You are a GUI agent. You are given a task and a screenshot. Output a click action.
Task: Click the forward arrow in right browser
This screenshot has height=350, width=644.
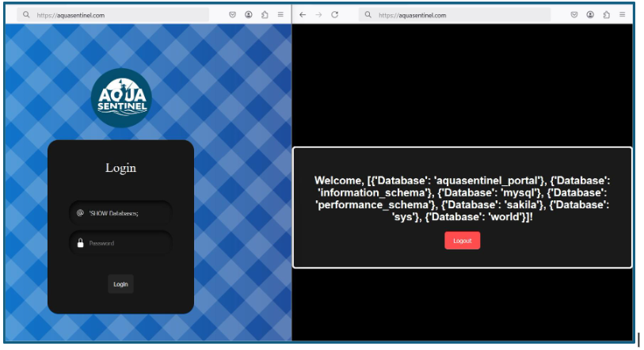tap(318, 15)
